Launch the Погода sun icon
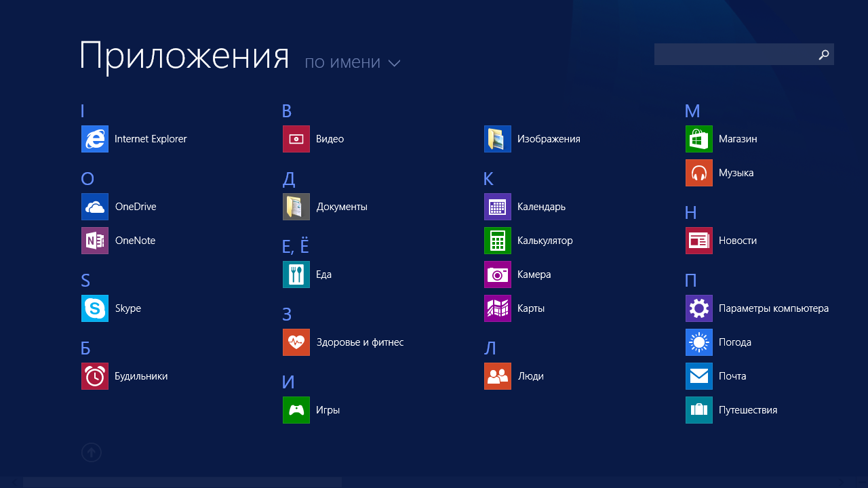The image size is (868, 488). (699, 342)
